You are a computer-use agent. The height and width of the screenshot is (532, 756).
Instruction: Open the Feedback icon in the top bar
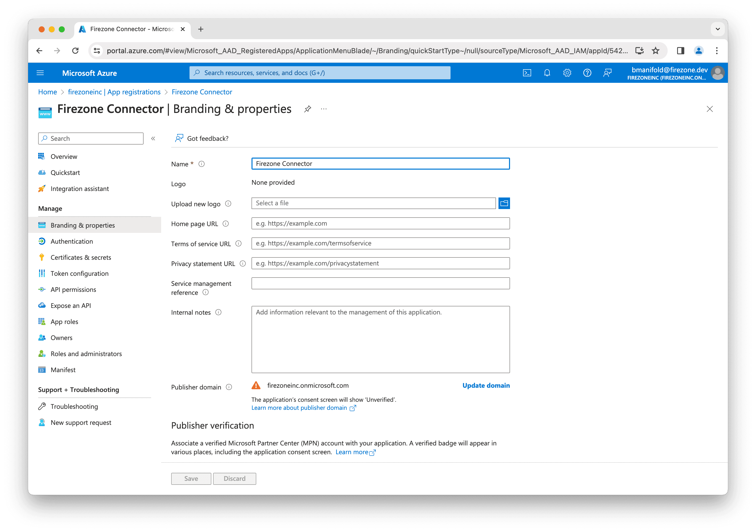607,73
